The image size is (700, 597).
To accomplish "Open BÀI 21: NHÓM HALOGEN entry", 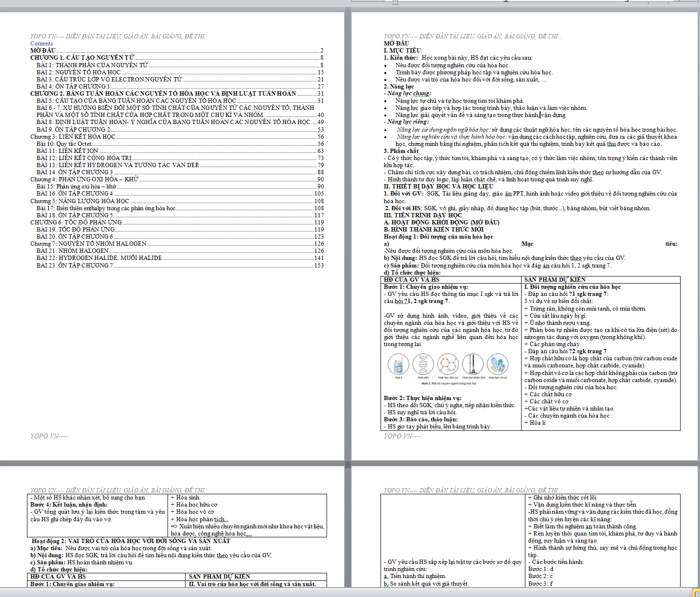I will coord(72,251).
